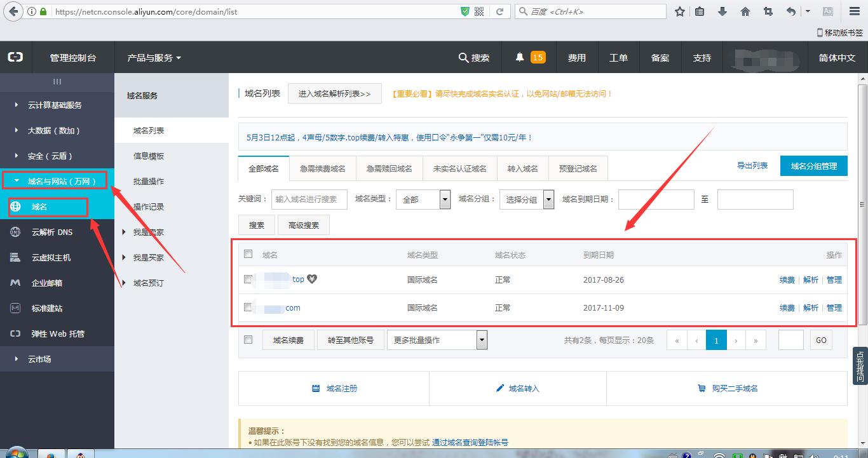The image size is (868, 458).
Task: Expand the 更多批量操作 dropdown
Action: [x=437, y=339]
